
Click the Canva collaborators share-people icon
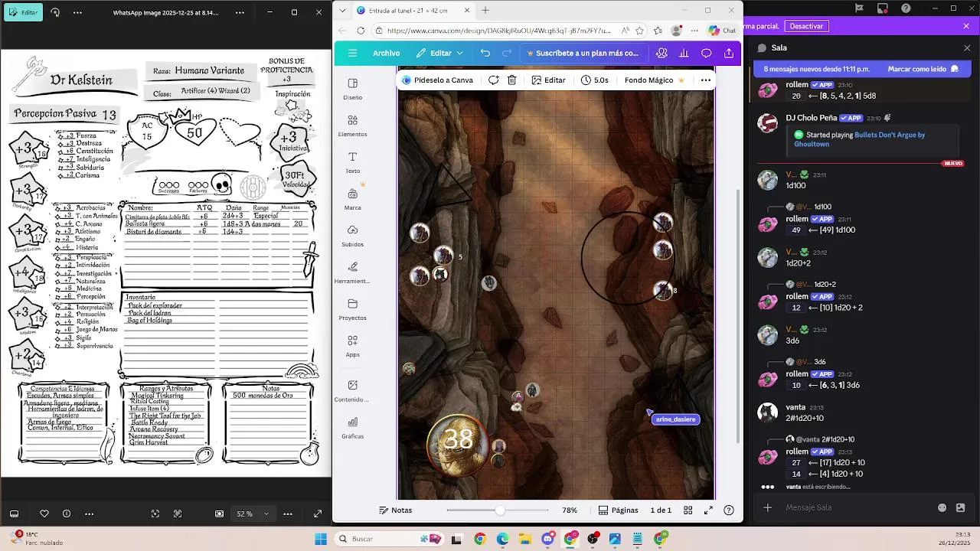(x=661, y=53)
